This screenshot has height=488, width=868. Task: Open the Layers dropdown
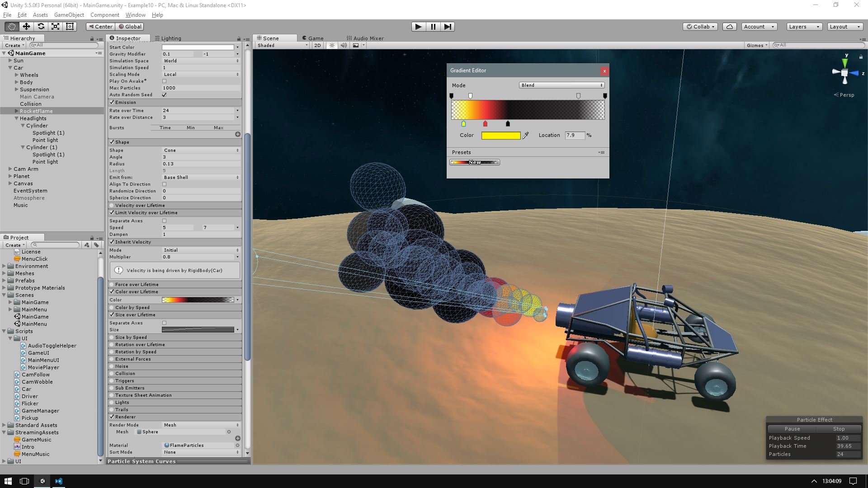pos(804,27)
